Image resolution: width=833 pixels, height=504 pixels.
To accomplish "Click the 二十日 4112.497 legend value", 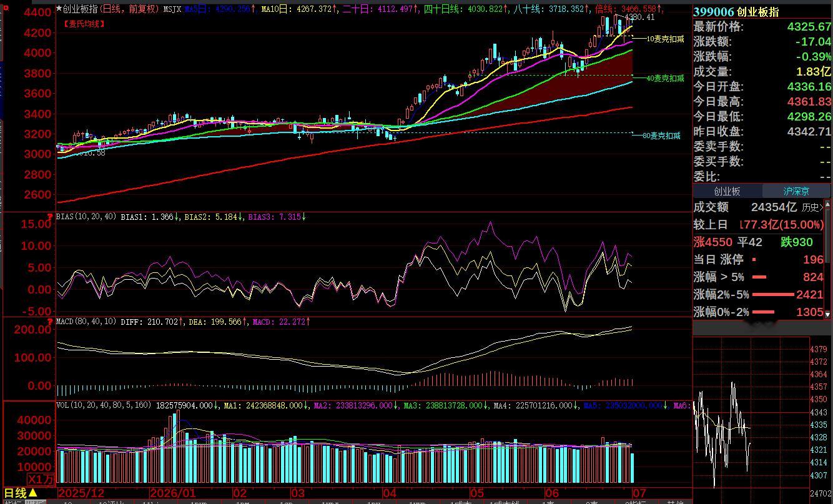I will 380,9.
